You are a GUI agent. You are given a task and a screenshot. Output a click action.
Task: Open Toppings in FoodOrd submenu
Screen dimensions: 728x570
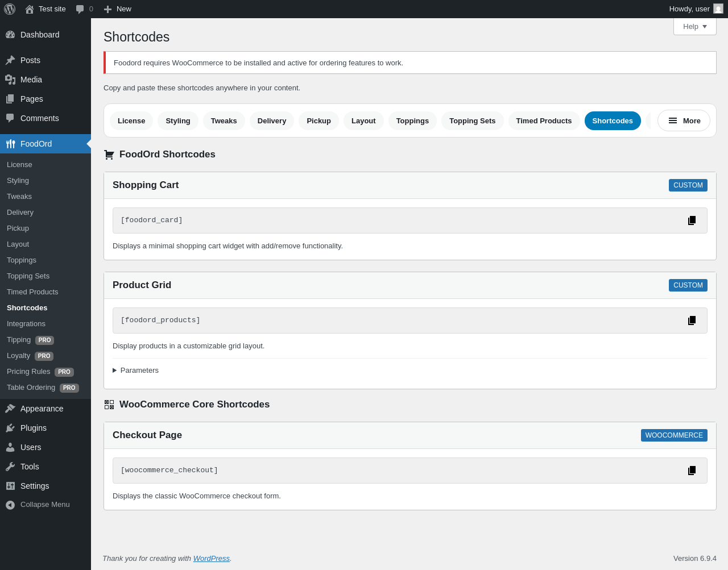click(x=45, y=260)
